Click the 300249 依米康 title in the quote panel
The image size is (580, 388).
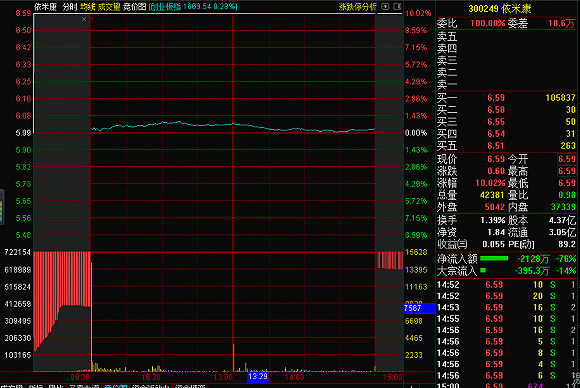point(500,9)
